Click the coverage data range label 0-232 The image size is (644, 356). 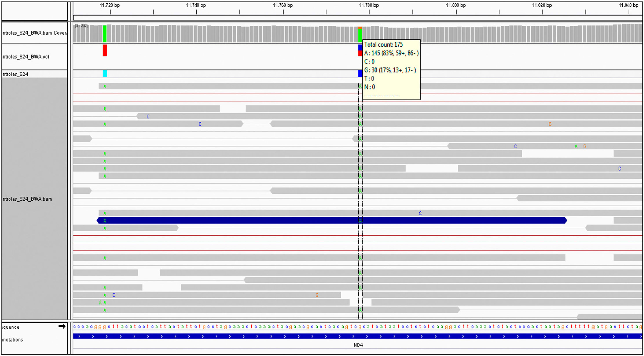(x=81, y=26)
